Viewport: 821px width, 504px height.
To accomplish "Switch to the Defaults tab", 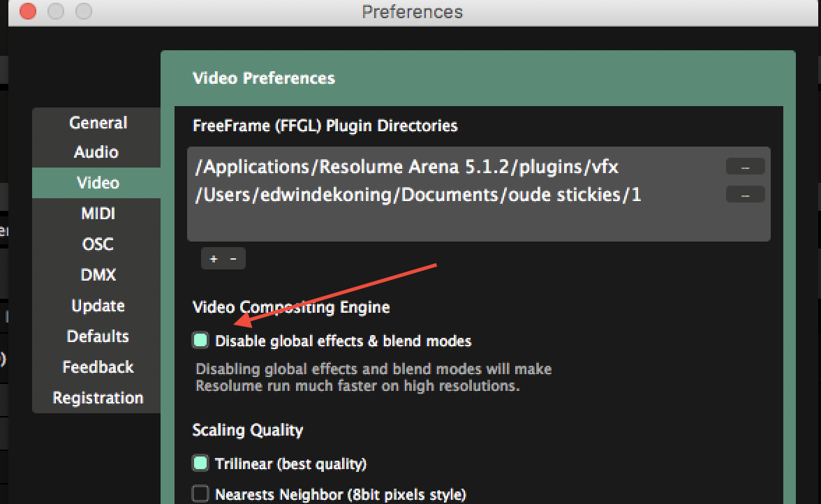I will tap(98, 336).
